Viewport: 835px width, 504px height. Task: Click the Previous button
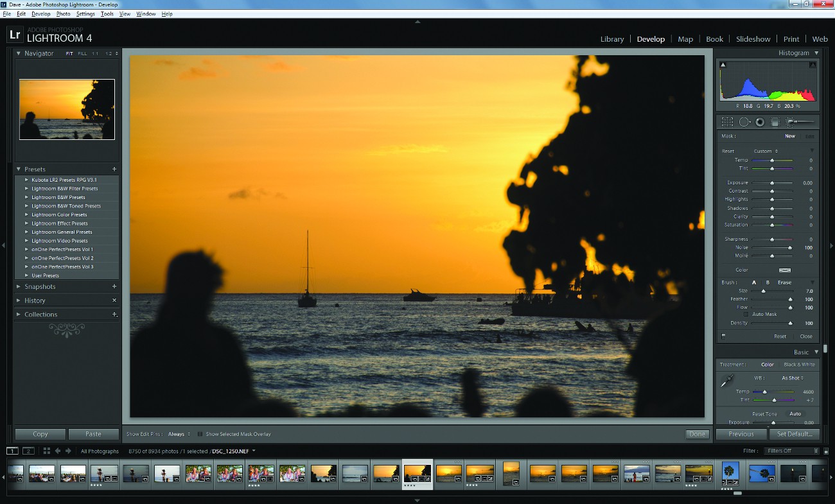741,434
